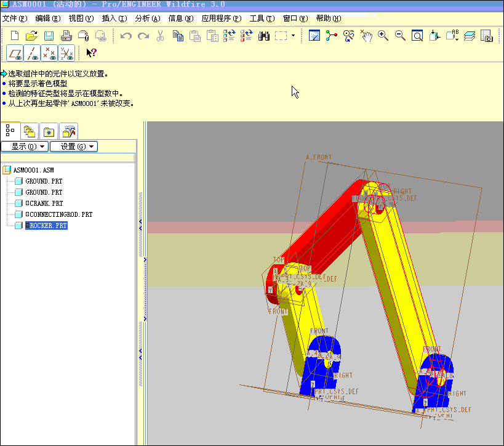Select ROCKER.PRT in model tree
Image resolution: width=504 pixels, height=446 pixels.
[46, 225]
